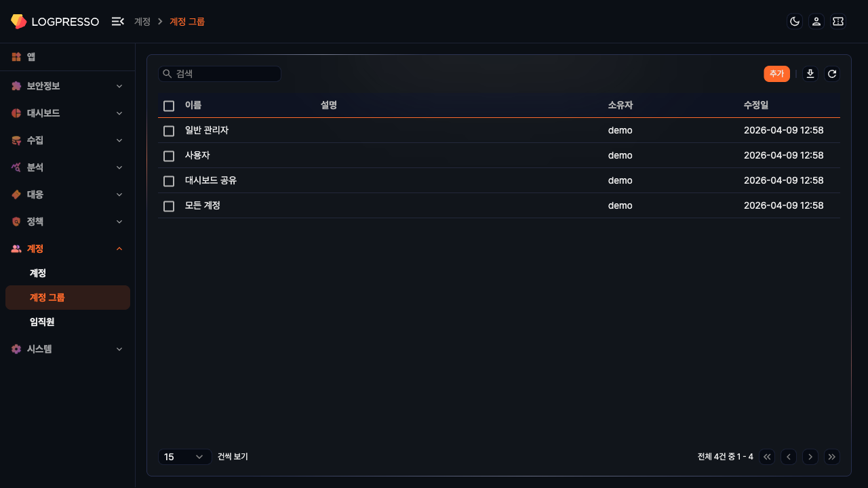The height and width of the screenshot is (488, 868).
Task: Open the 앱 menu item
Action: [x=31, y=57]
